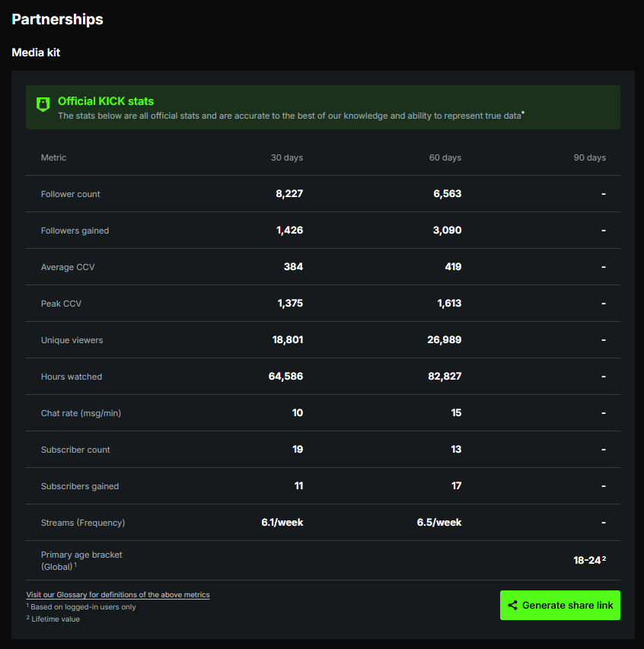Image resolution: width=644 pixels, height=649 pixels.
Task: Click subscribers gained value 17
Action: [457, 486]
